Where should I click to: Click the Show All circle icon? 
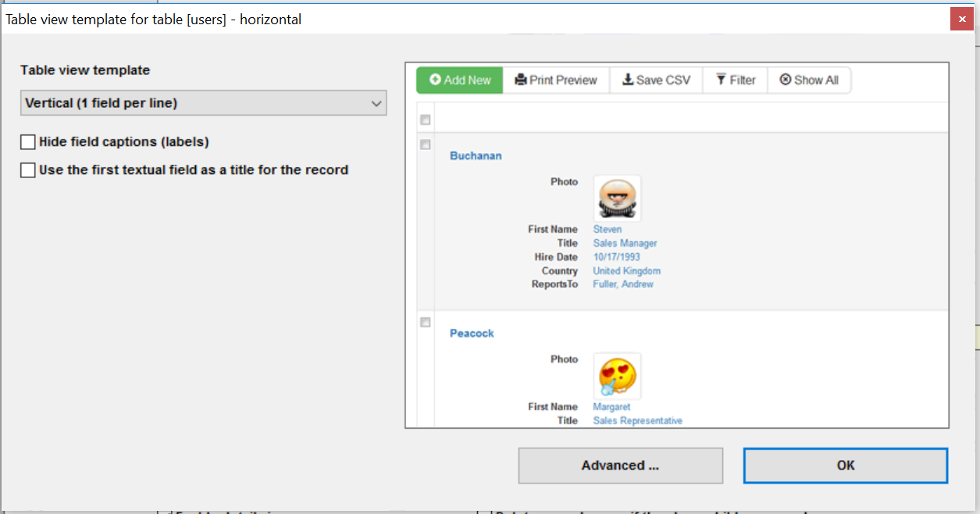tap(785, 80)
